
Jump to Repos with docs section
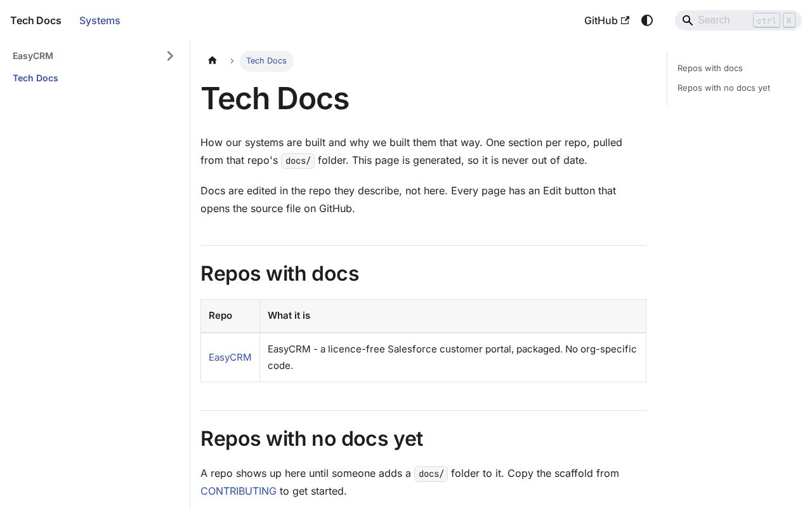(710, 68)
